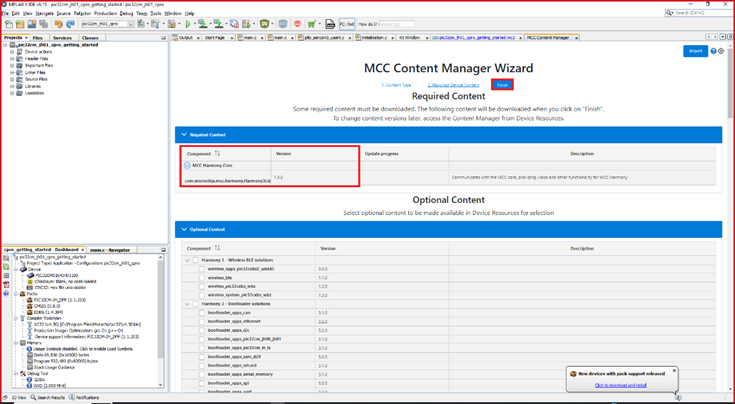Screen dimensions: 735x404
Task: Click the top-right Search input field
Action: pos(698,13)
